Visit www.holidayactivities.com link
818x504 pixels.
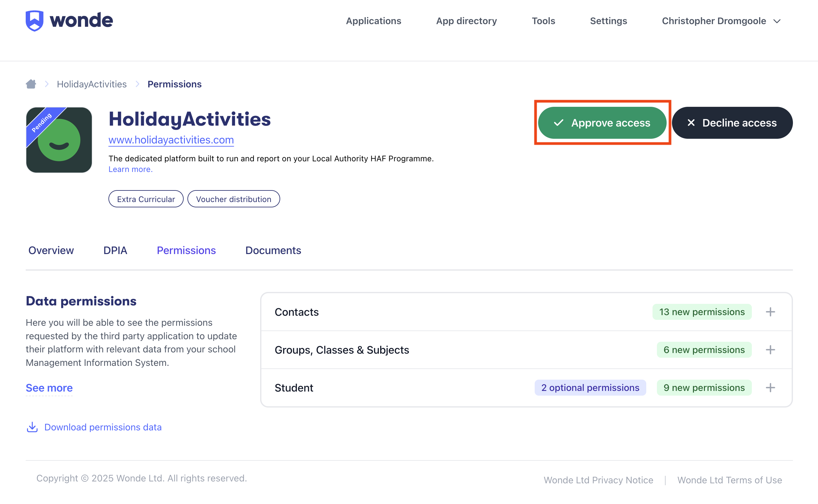pyautogui.click(x=171, y=140)
